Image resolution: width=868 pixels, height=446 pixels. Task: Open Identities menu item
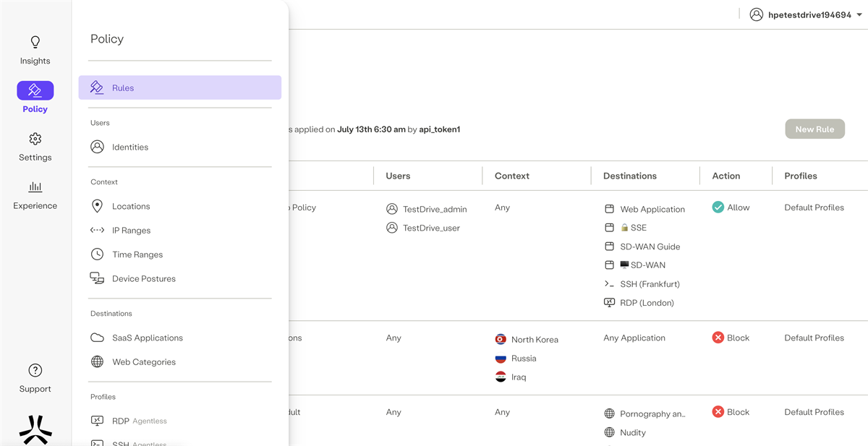130,147
